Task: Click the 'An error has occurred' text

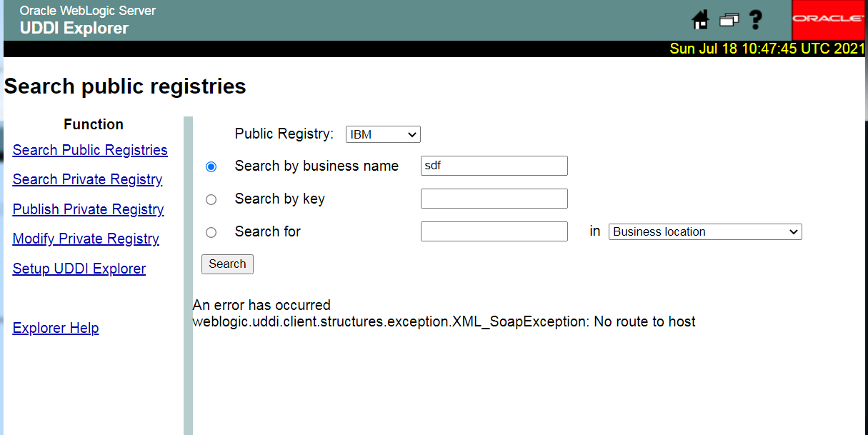Action: [261, 306]
